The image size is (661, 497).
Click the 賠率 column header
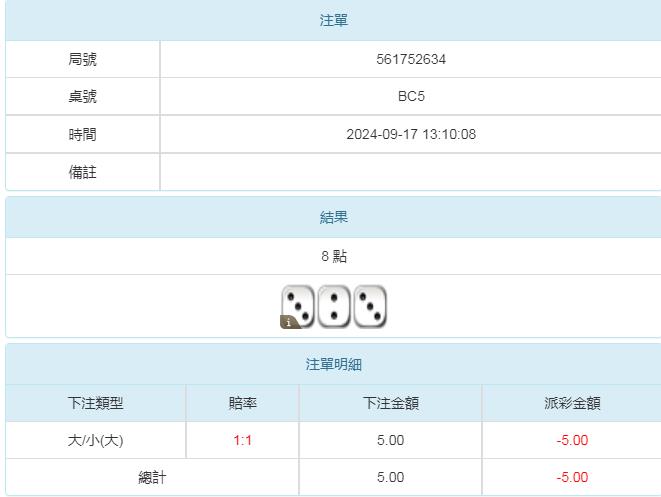click(243, 403)
